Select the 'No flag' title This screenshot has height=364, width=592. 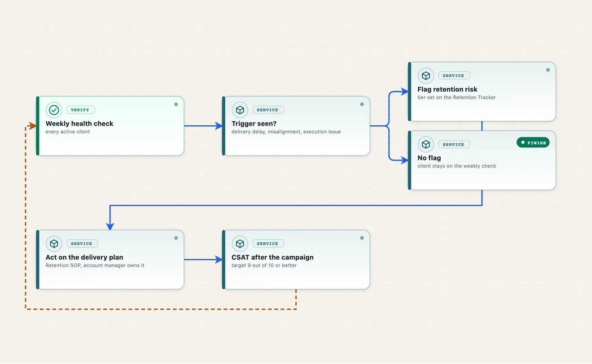(x=429, y=158)
